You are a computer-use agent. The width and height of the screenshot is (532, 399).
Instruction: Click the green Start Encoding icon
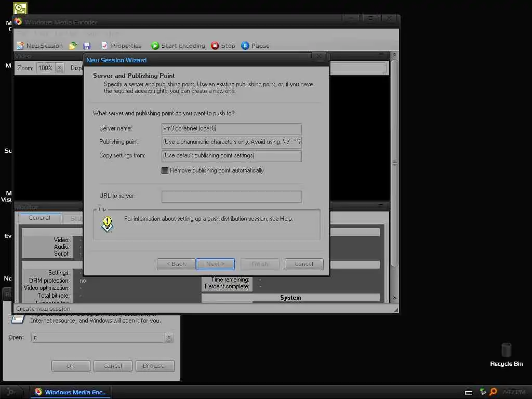pos(155,46)
